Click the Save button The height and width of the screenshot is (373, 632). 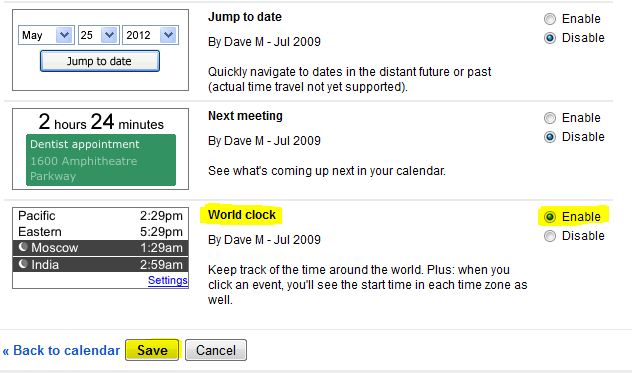152,350
